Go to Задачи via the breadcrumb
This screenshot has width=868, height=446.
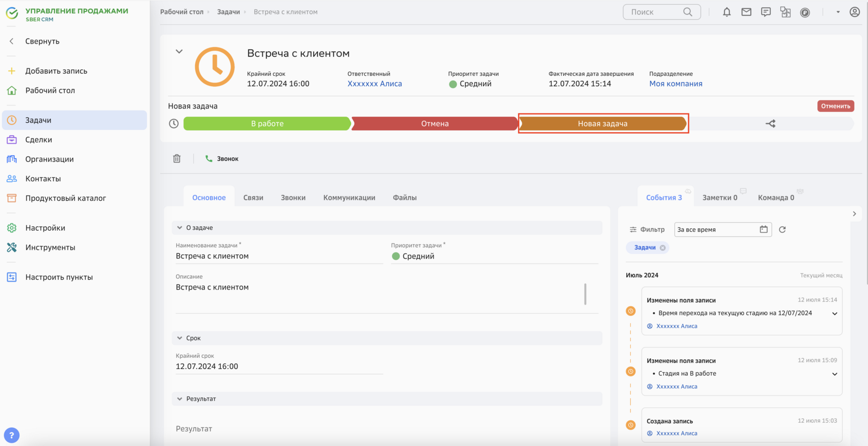tap(228, 12)
